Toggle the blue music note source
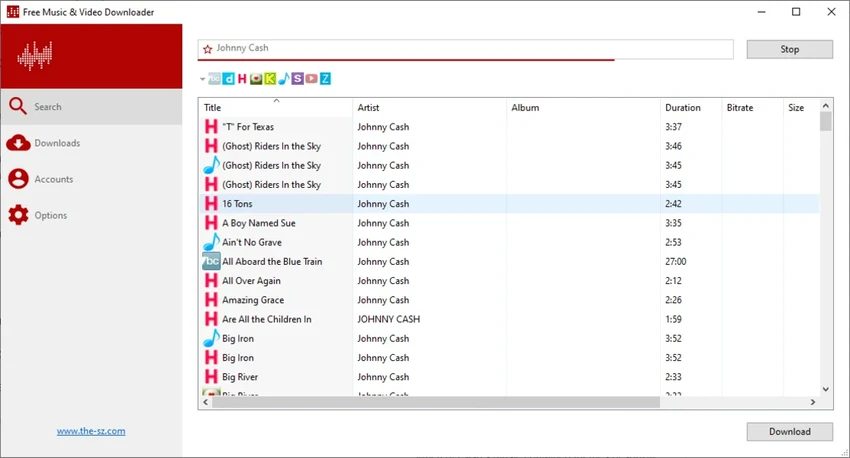This screenshot has height=458, width=850. [284, 79]
